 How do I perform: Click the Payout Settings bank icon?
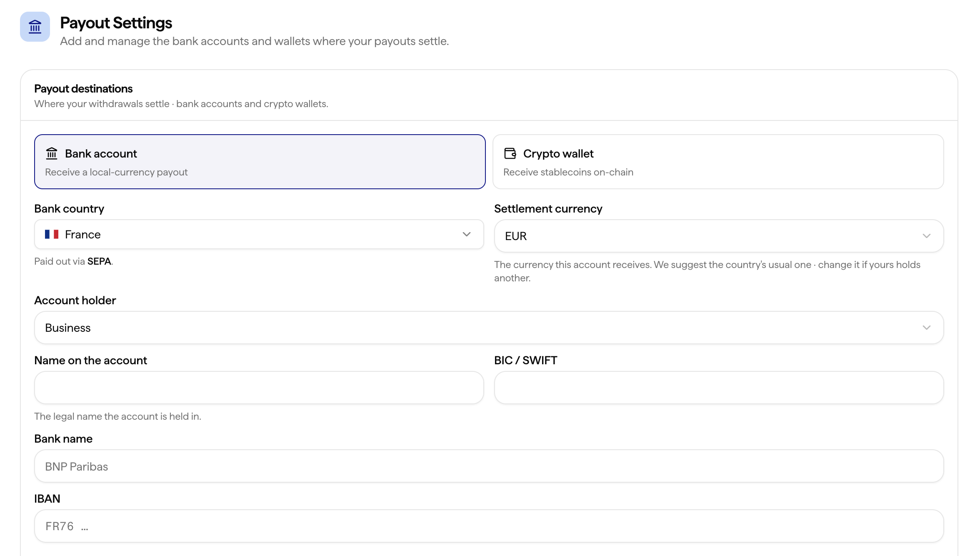coord(35,27)
